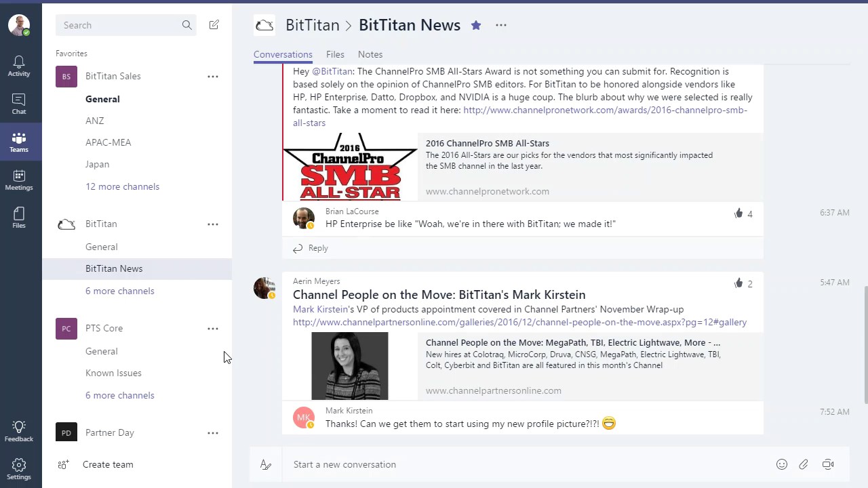Click the @BitTitan mention
Image resolution: width=868 pixels, height=488 pixels.
(332, 71)
